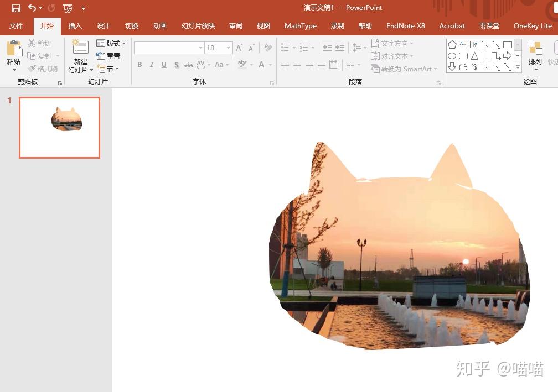Click the Undo arrow icon
The height and width of the screenshot is (392, 558).
pyautogui.click(x=32, y=8)
